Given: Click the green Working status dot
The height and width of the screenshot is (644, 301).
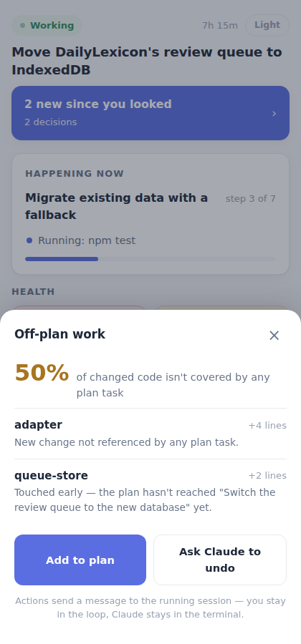Looking at the screenshot, I should point(23,26).
